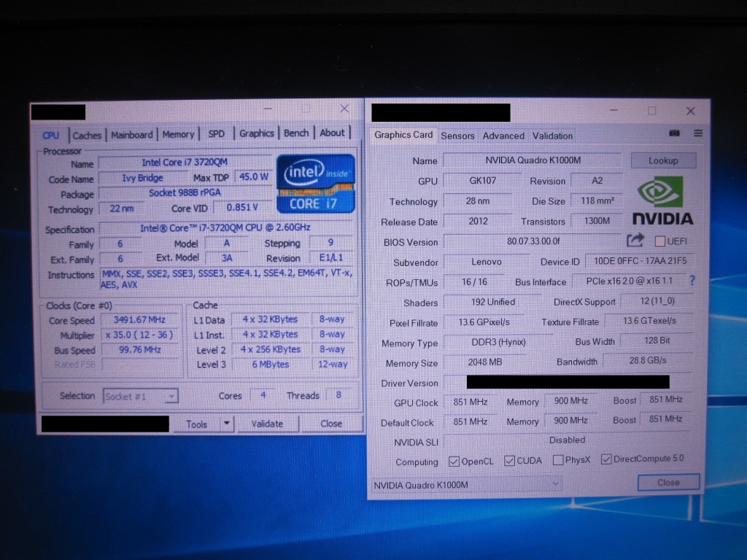Click the DirectX Support value 12 (11_0)
This screenshot has width=747, height=560.
click(x=657, y=301)
